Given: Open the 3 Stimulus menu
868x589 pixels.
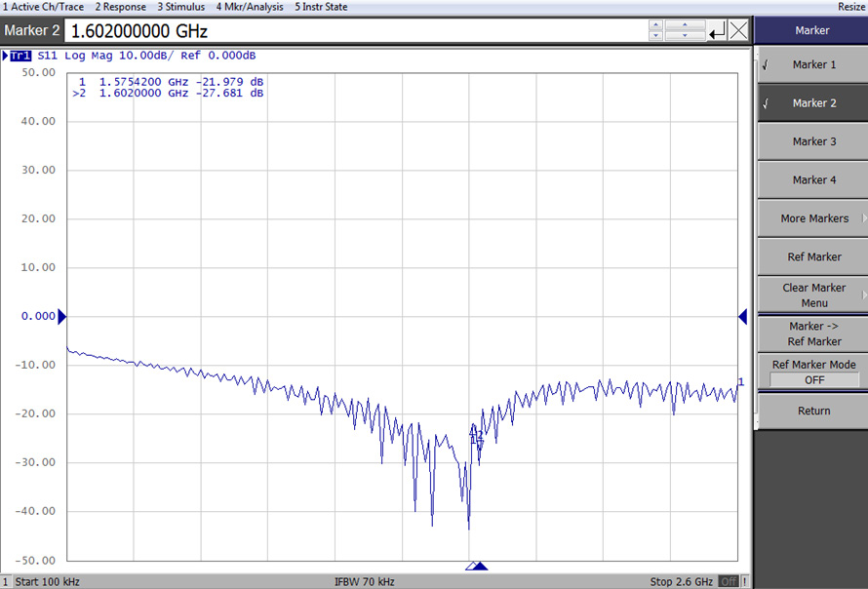Looking at the screenshot, I should coord(180,7).
